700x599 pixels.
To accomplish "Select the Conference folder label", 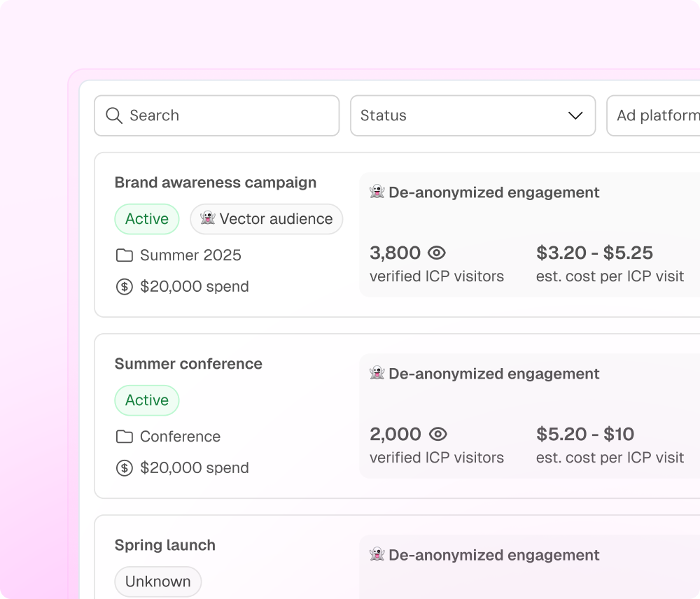I will [181, 437].
